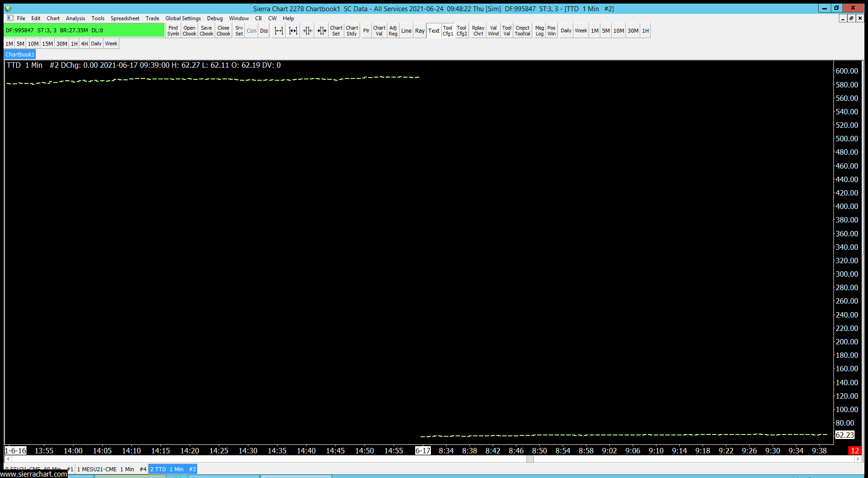Open the Spreadsheet menu
868x478 pixels.
tap(125, 18)
